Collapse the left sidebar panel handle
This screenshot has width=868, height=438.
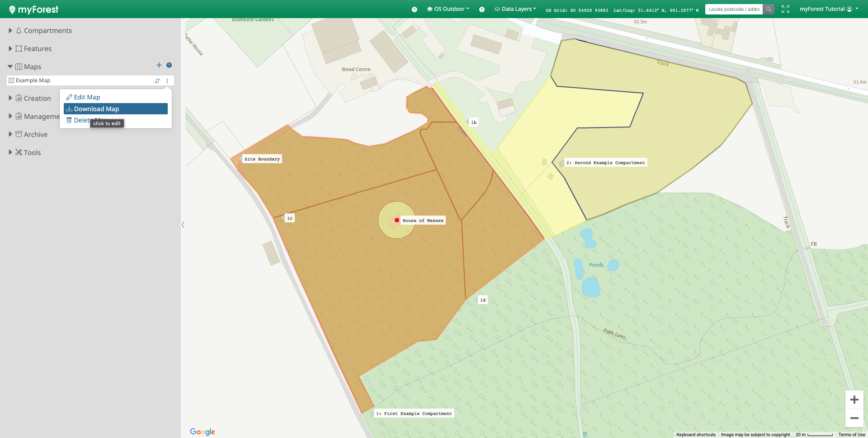click(183, 225)
